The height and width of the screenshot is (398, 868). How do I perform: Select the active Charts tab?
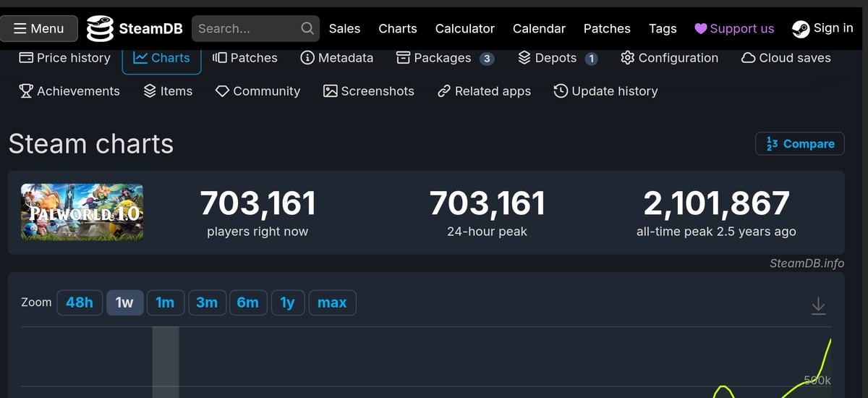(x=161, y=58)
